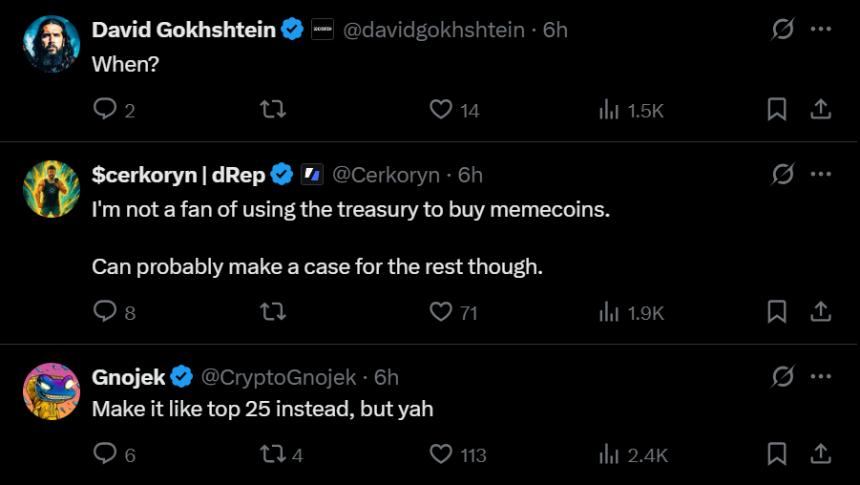860x485 pixels.
Task: Repost Gnojek's top 25 tweet
Action: click(x=272, y=455)
